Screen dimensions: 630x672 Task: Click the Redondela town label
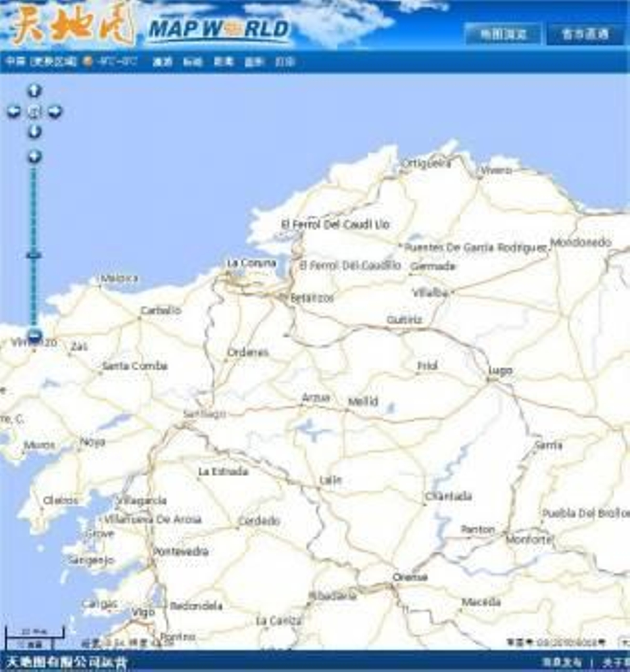coord(196,606)
